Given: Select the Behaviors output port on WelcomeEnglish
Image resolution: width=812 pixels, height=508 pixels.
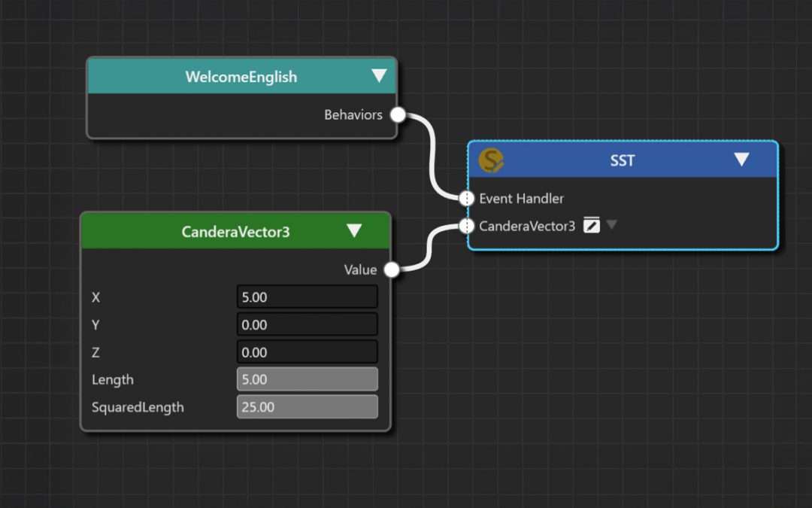Looking at the screenshot, I should (x=396, y=114).
